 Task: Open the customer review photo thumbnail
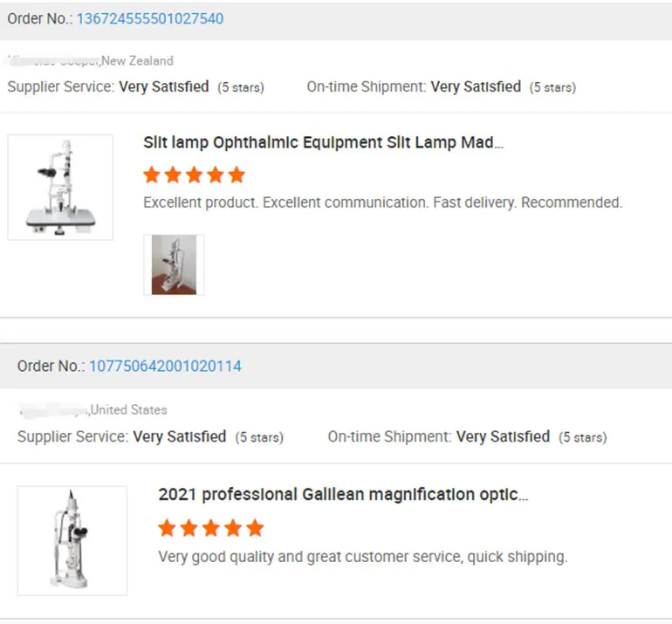pyautogui.click(x=174, y=264)
